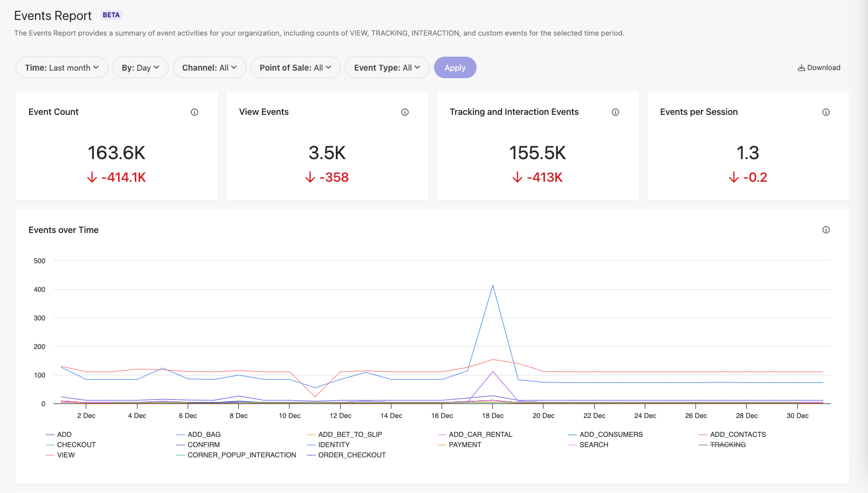The image size is (868, 493).
Task: Open the Time: Last month dropdown
Action: pos(61,67)
